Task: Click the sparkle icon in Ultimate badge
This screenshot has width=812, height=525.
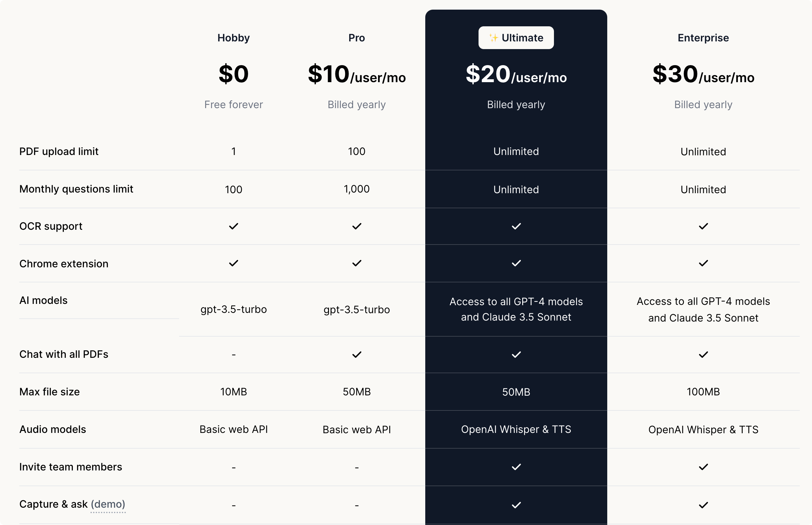Action: click(493, 38)
